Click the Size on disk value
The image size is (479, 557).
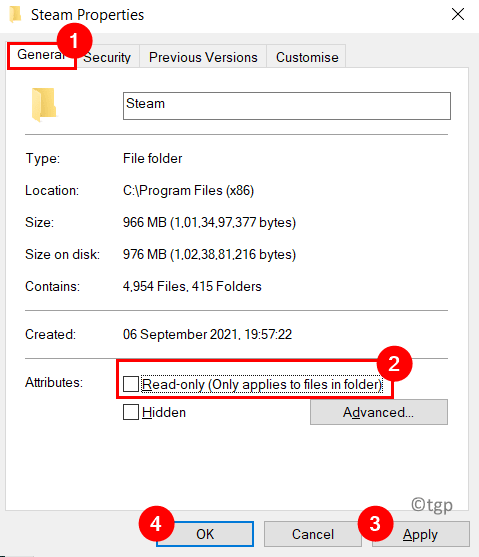click(209, 254)
